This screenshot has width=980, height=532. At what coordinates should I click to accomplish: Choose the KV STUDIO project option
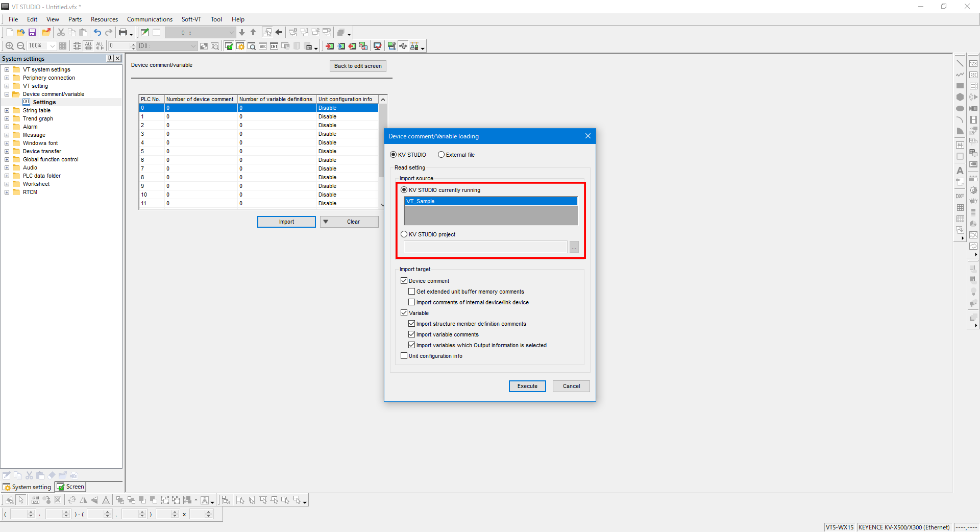pos(404,234)
